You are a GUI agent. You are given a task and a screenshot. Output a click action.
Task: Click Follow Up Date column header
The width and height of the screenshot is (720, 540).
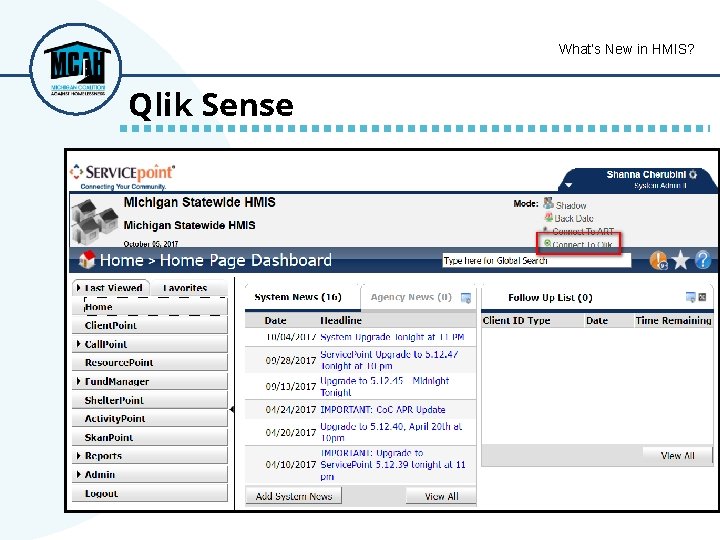[596, 321]
